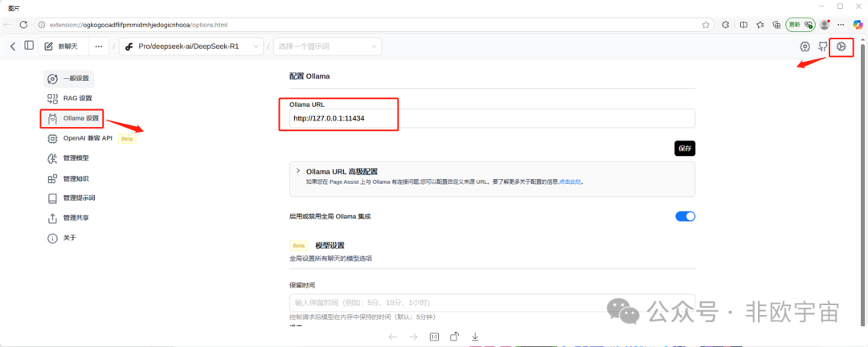This screenshot has width=868, height=347.
Task: Click the 保留时间 input field
Action: [x=492, y=303]
